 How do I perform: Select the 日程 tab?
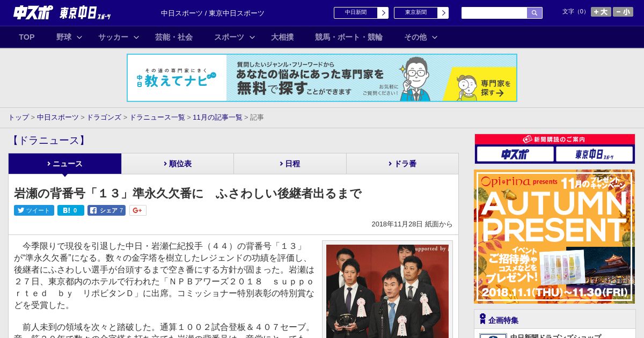pos(290,164)
